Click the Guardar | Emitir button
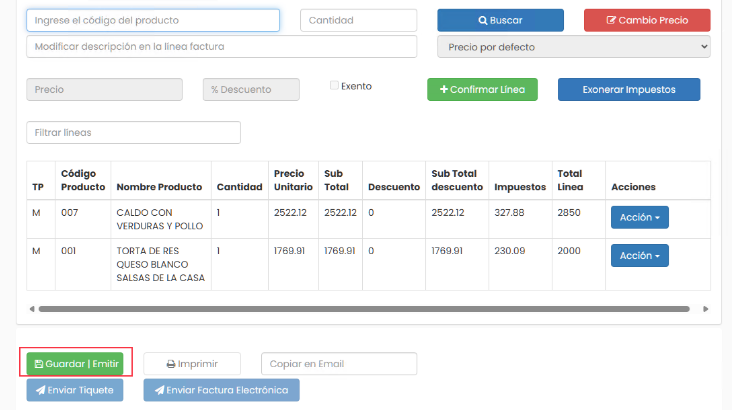The width and height of the screenshot is (732, 410). tap(76, 363)
